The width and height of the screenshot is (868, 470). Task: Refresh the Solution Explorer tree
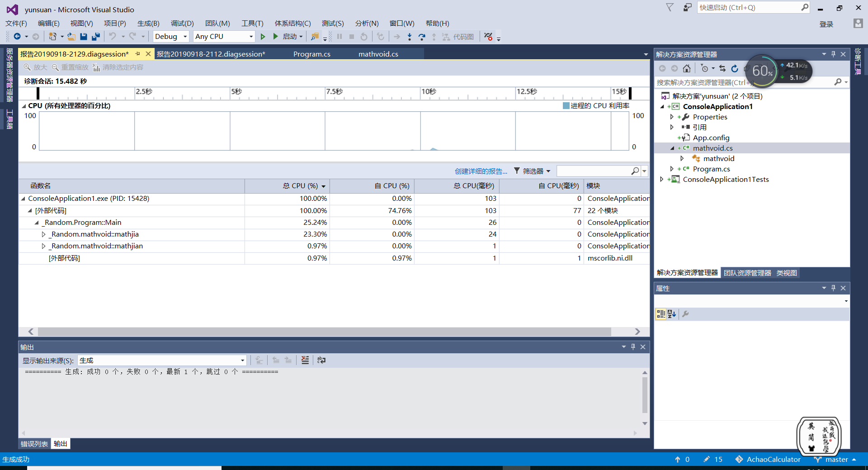pyautogui.click(x=735, y=68)
